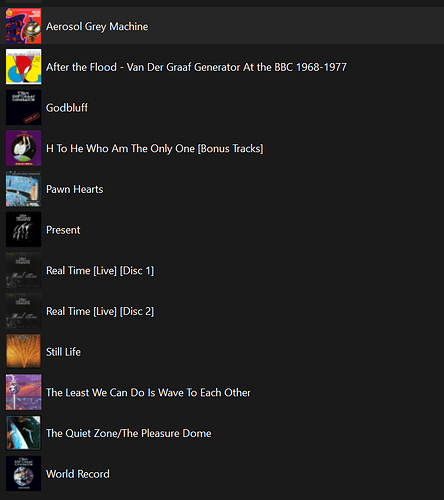Screen dimensions: 444x500
Task: Open the Pawn Hearts title
Action: point(75,189)
